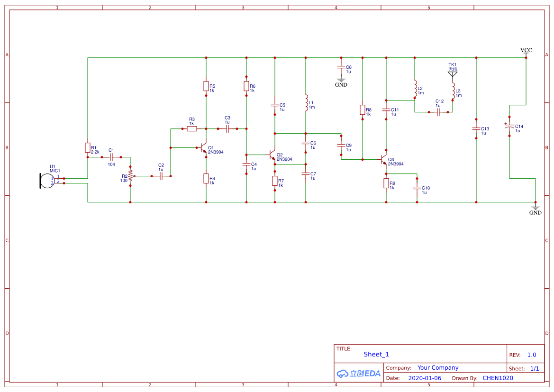Click the title text Sheet_1
Image resolution: width=554 pixels, height=392 pixels.
click(x=376, y=354)
